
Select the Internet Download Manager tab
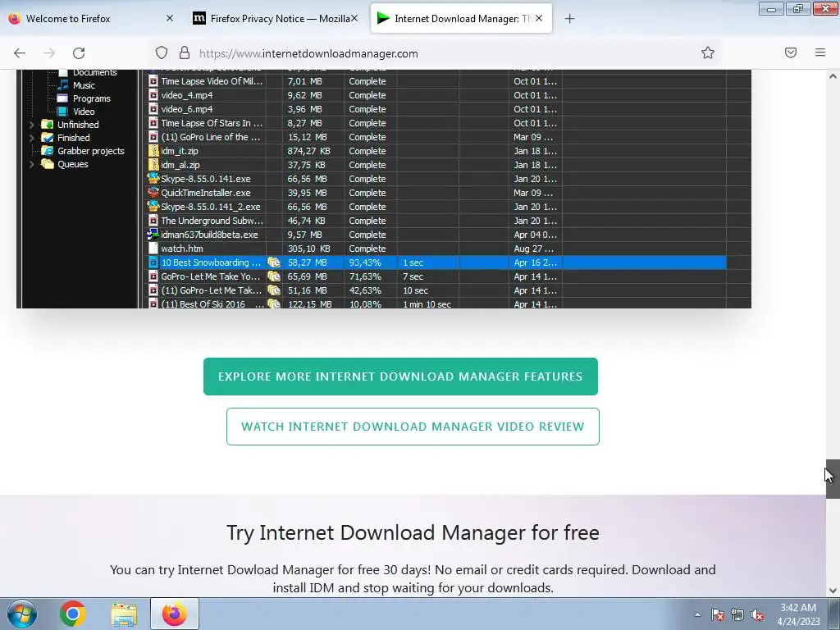[461, 19]
